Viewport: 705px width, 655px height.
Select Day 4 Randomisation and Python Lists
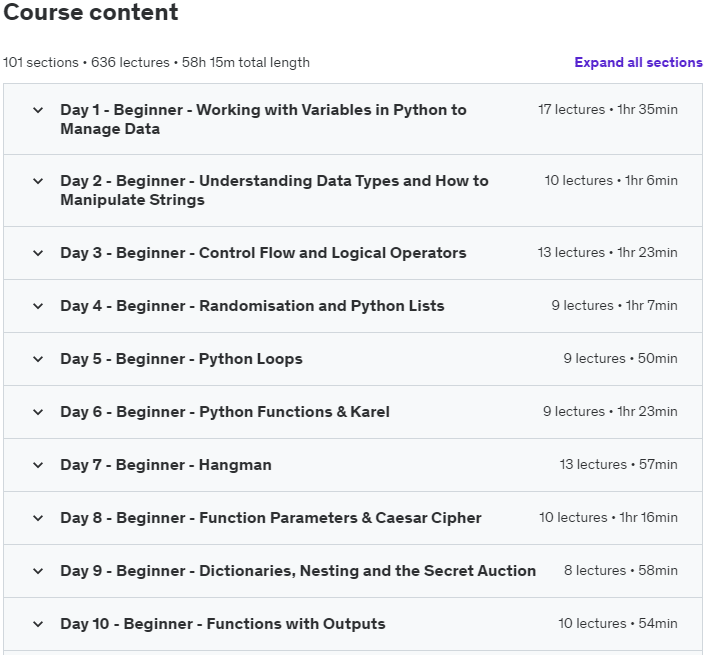(x=252, y=306)
